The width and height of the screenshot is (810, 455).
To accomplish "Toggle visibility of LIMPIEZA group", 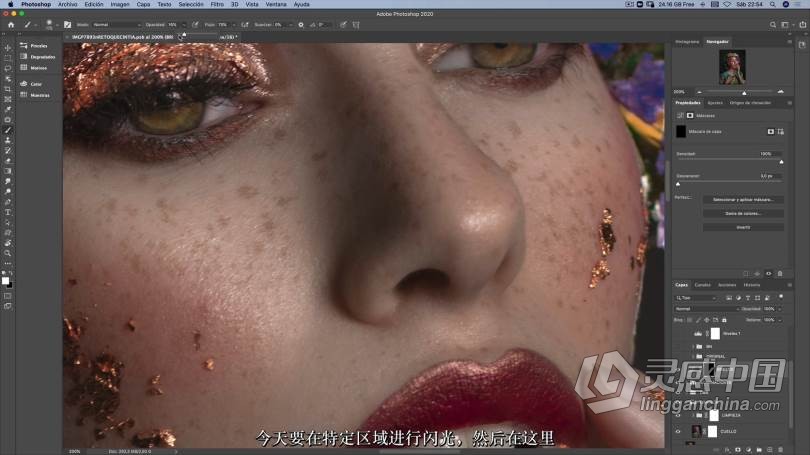I will click(x=678, y=415).
